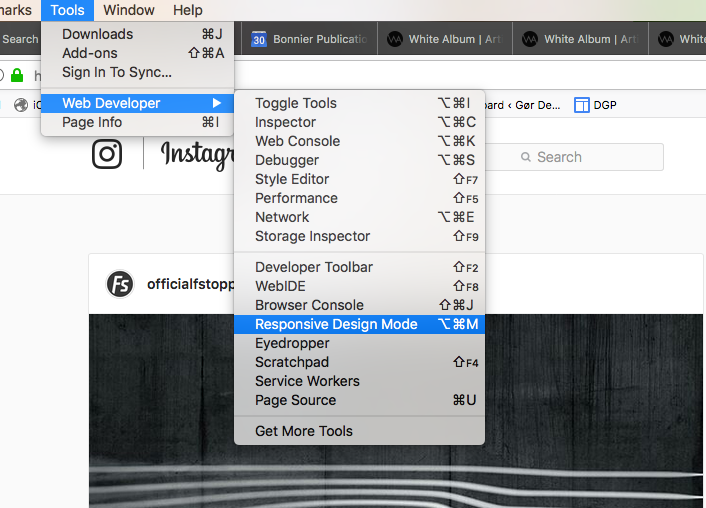This screenshot has width=706, height=508.
Task: Click the Bonnier Publications calendar tab icon
Action: [259, 40]
